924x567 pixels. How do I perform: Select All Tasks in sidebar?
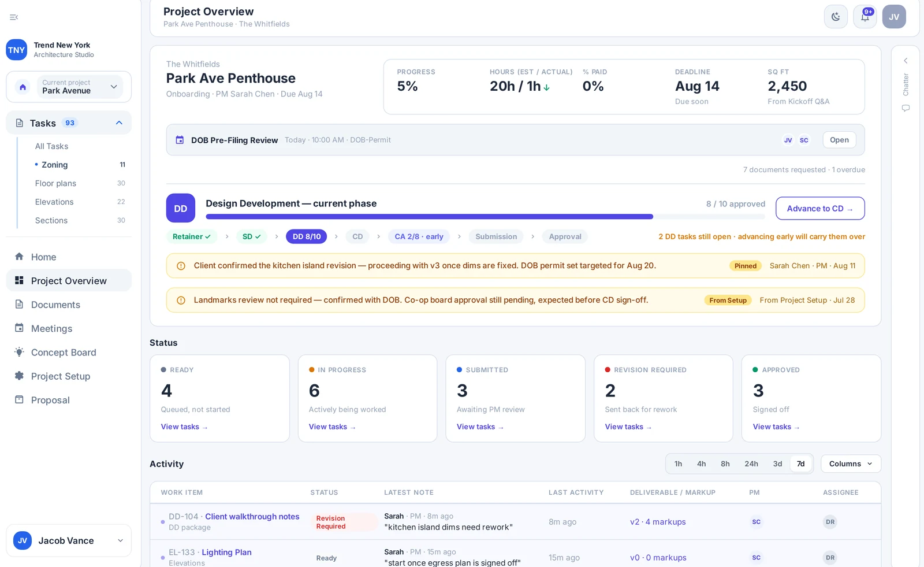tap(51, 146)
